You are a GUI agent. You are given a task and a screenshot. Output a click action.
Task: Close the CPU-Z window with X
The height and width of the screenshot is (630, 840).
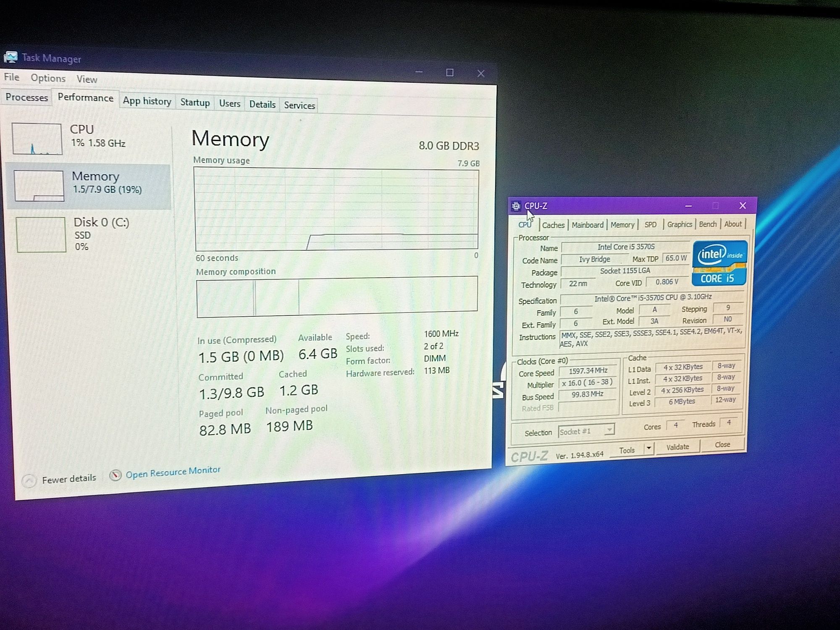[743, 205]
